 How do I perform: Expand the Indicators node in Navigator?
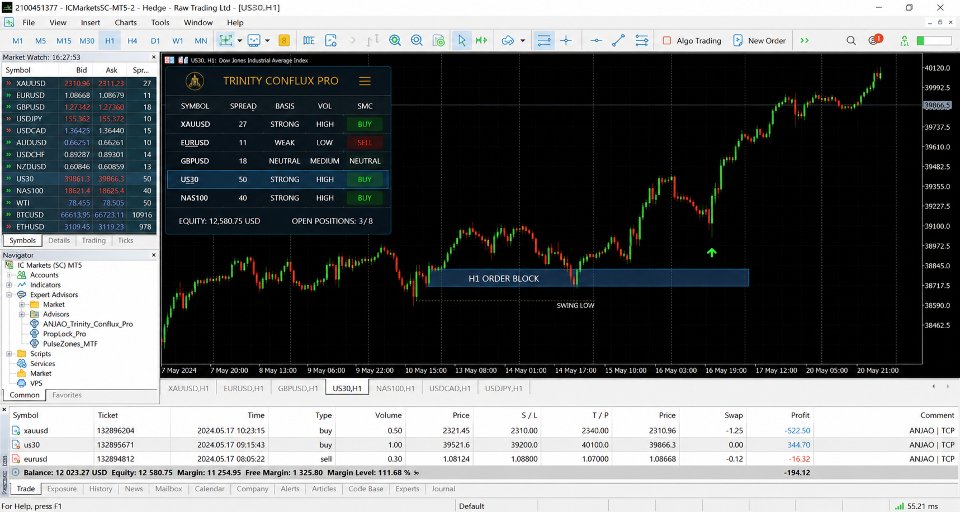pyautogui.click(x=9, y=285)
